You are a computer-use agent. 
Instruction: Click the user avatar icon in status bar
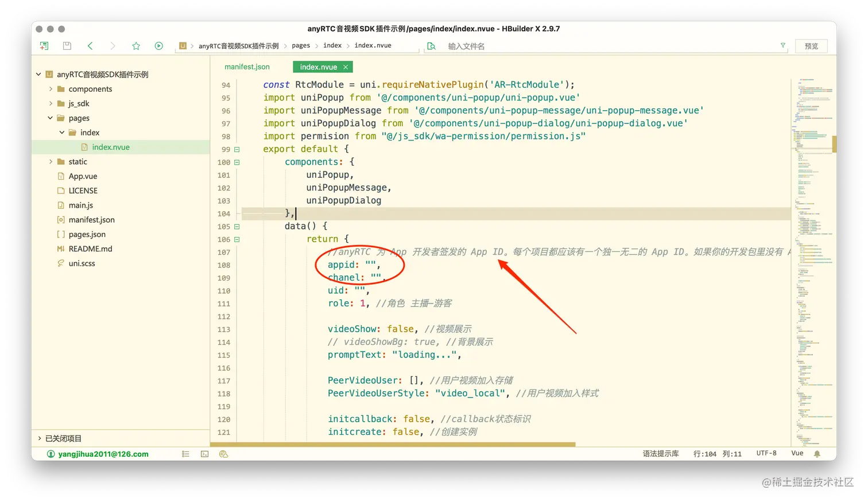(x=51, y=454)
